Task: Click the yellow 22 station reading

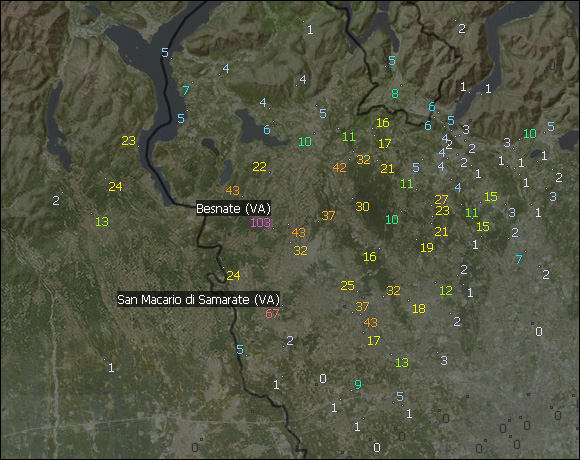Action: point(259,167)
